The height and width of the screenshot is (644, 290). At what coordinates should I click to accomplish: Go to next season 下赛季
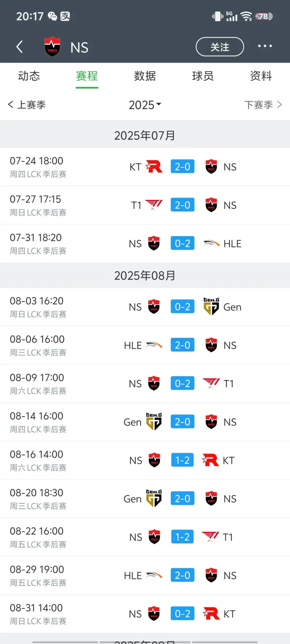pyautogui.click(x=263, y=105)
